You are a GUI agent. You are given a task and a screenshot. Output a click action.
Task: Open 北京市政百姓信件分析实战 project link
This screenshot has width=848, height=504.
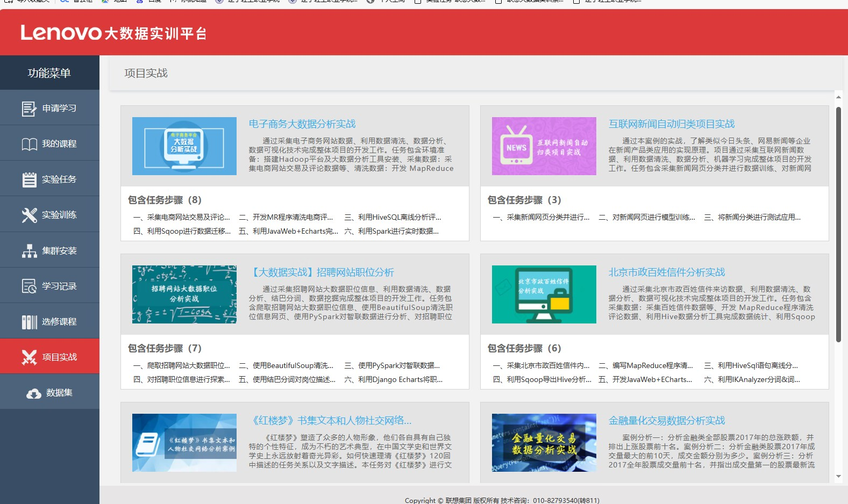coord(666,272)
